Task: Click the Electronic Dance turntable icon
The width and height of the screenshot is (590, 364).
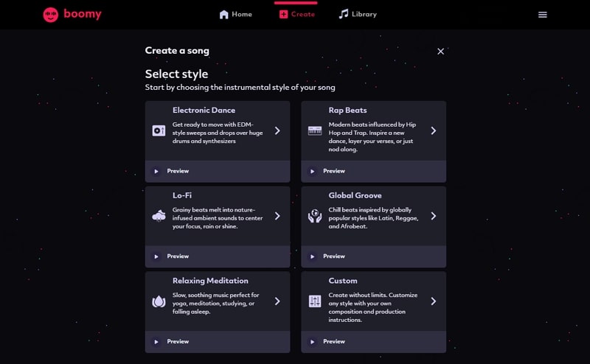Action: coord(159,130)
